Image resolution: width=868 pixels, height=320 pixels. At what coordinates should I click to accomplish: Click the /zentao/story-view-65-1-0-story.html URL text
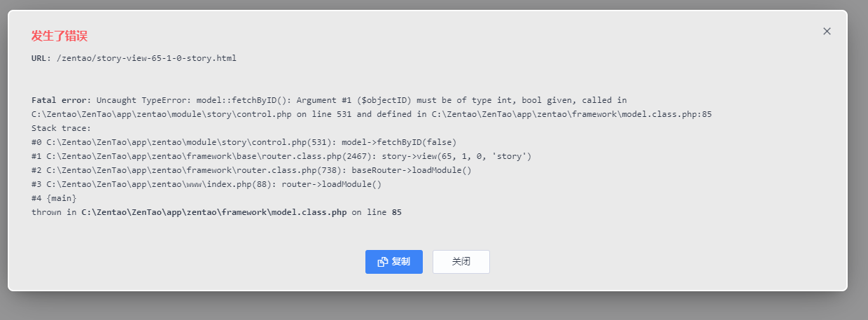(x=146, y=58)
